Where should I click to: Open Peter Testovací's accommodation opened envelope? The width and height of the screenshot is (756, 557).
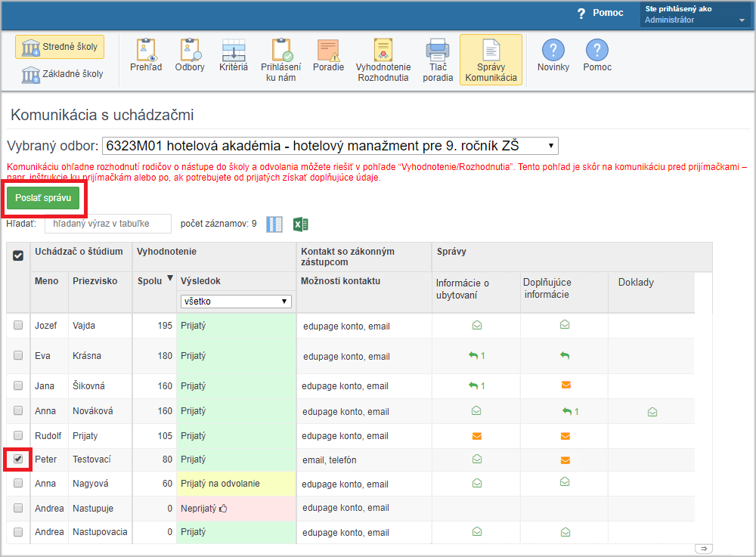pos(477,460)
